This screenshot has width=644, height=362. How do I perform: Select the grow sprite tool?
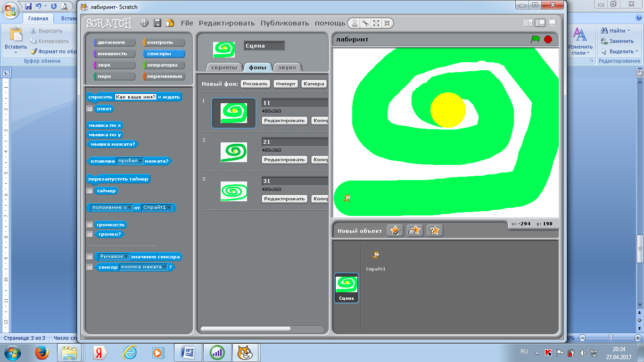[x=376, y=23]
